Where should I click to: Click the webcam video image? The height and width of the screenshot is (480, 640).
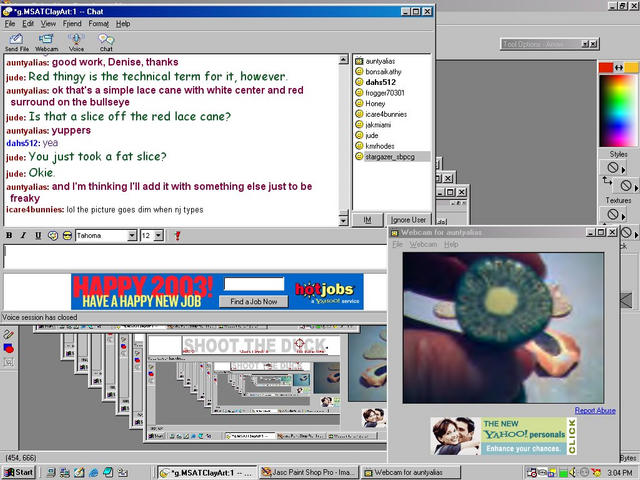(x=503, y=328)
